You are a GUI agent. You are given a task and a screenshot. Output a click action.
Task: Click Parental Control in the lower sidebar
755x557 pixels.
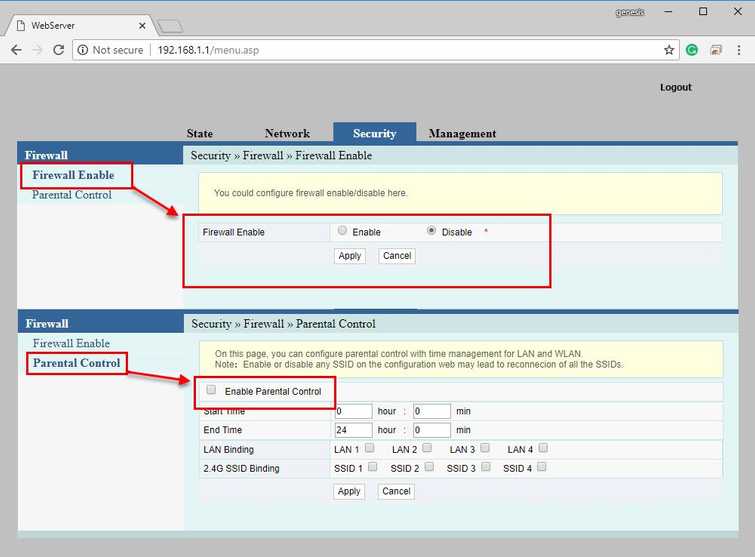[77, 363]
